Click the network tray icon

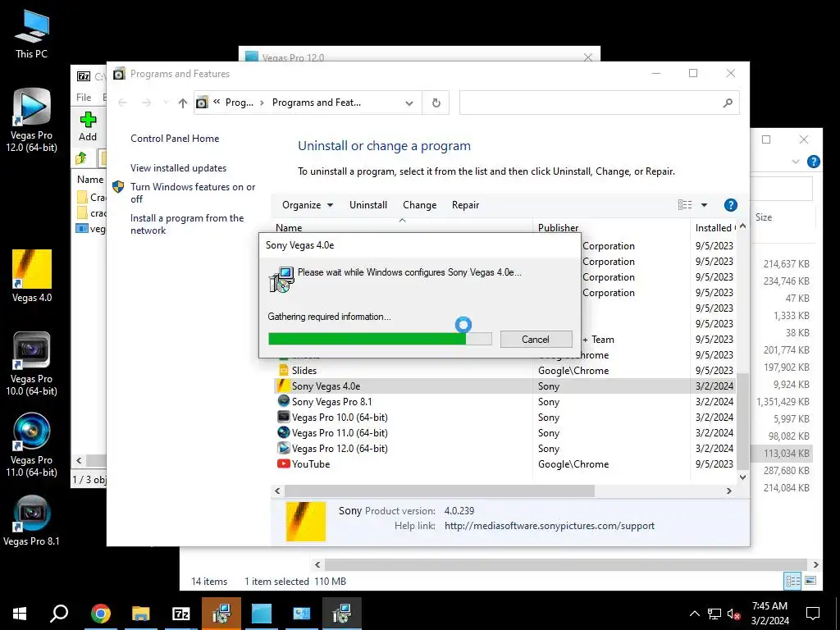[x=714, y=614]
